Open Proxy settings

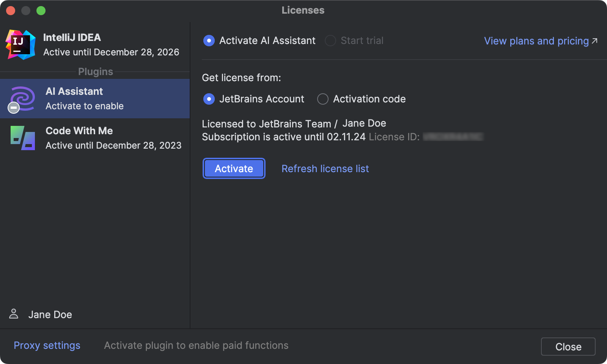(47, 345)
